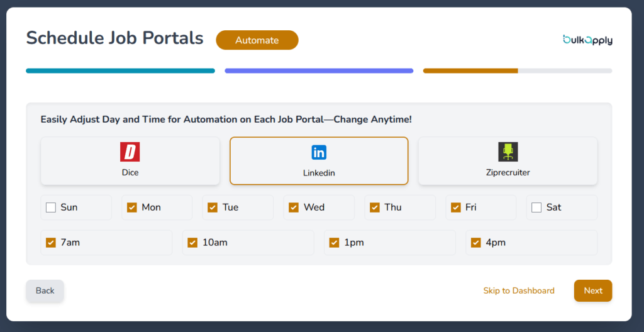Viewport: 644px width, 332px height.
Task: Deselect the Fri checkbox
Action: [x=455, y=207]
